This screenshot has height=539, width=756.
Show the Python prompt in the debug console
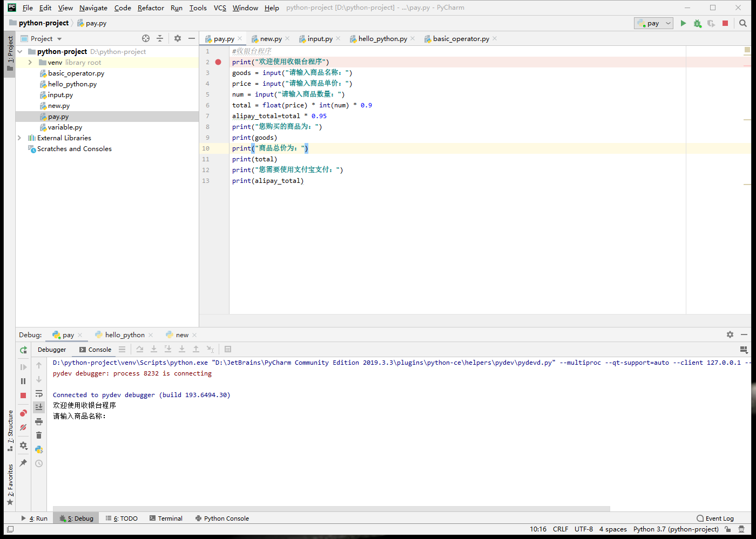[39, 449]
